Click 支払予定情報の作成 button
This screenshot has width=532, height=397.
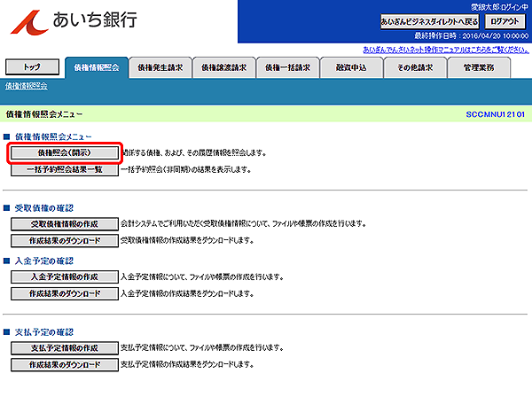point(65,348)
